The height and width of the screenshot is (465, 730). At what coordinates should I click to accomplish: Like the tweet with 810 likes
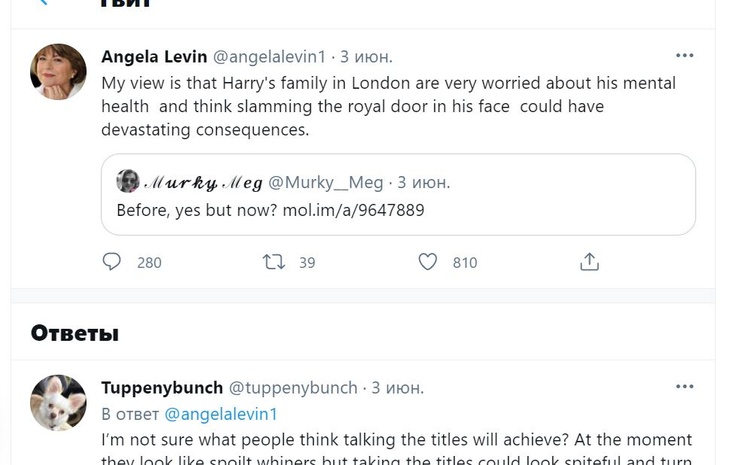pos(428,262)
